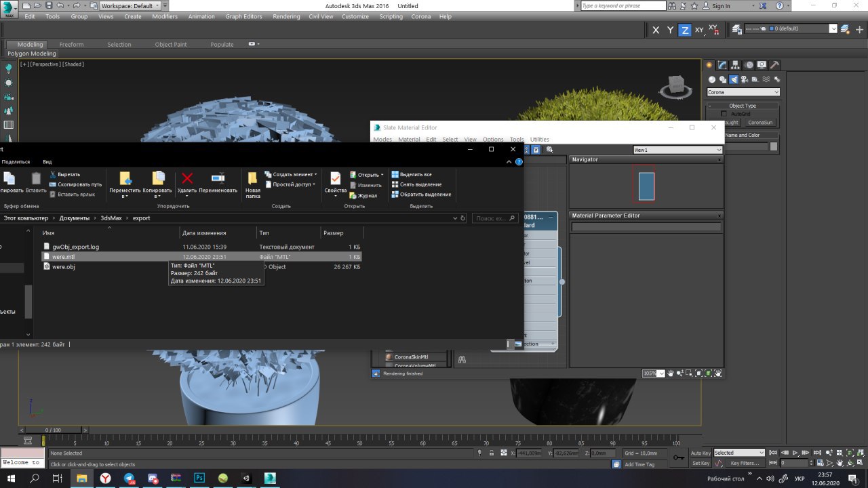Open the Modifiers menu

pyautogui.click(x=165, y=16)
